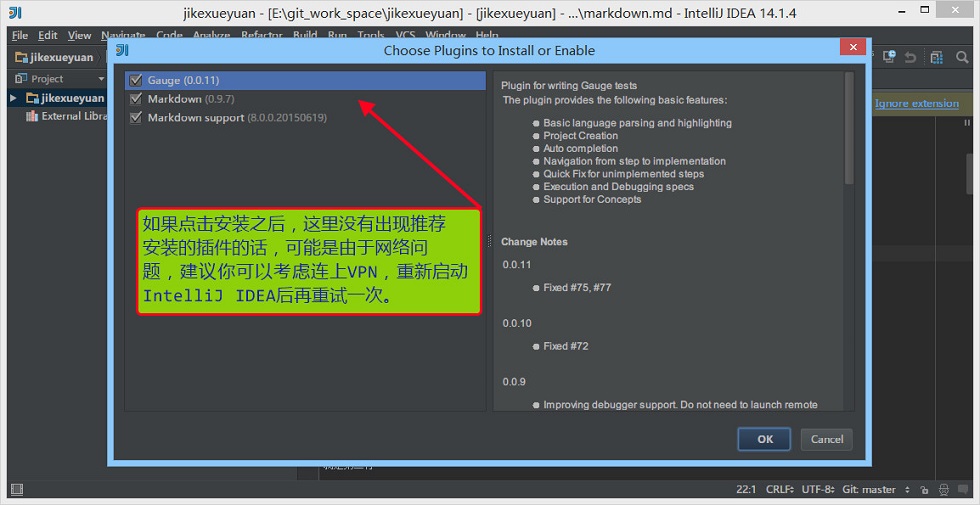Uncheck the Markdown (0.9.7) plugin checkbox
This screenshot has height=505, width=980.
136,99
